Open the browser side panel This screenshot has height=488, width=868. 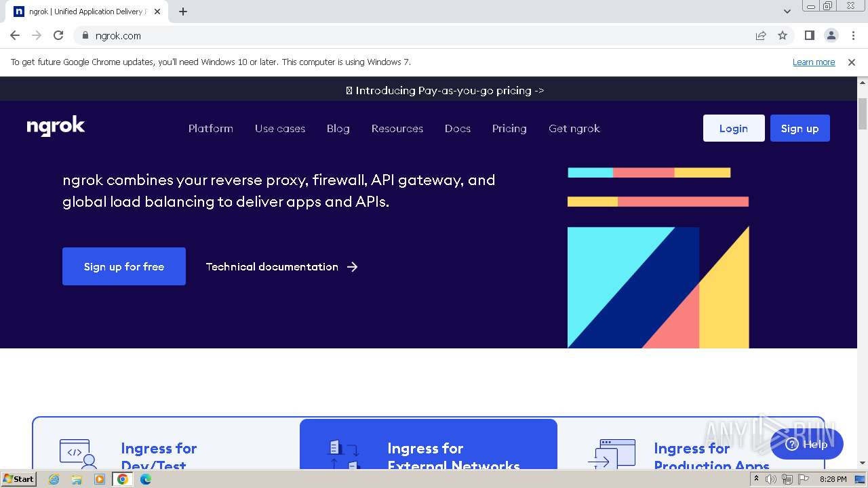pos(809,35)
